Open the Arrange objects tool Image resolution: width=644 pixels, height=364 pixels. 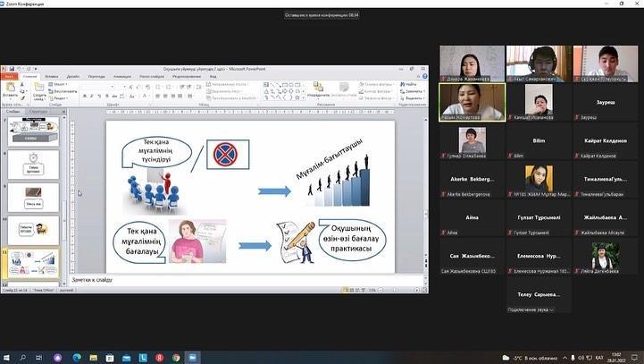click(318, 89)
